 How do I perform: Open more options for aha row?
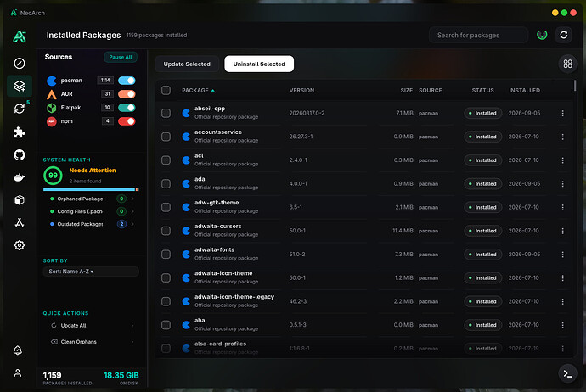point(562,325)
